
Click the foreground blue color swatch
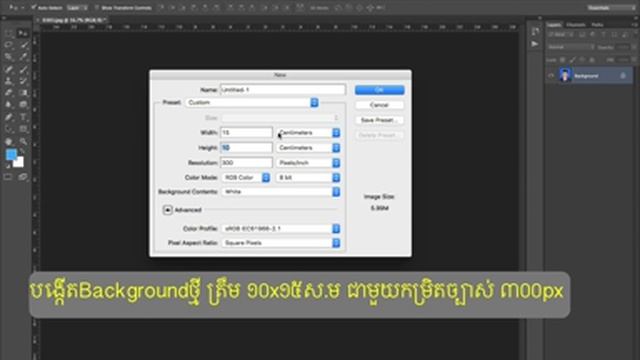11,154
